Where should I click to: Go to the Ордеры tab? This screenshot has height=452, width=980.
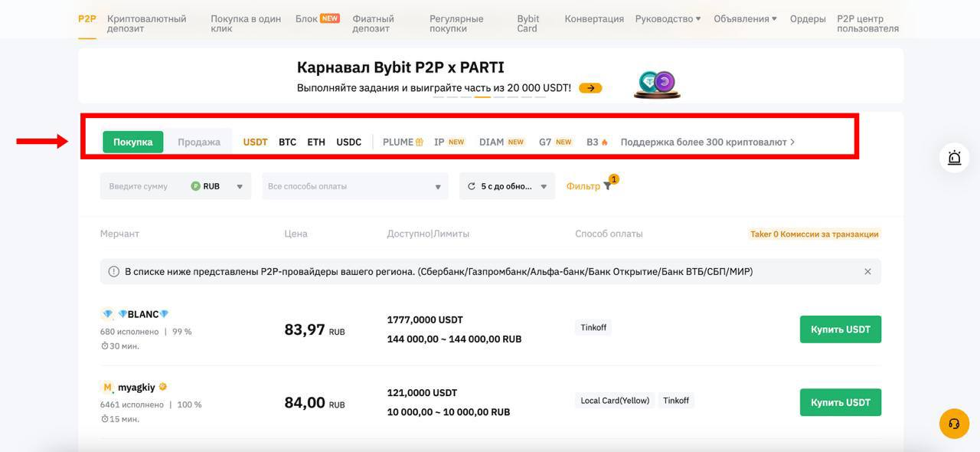point(808,18)
